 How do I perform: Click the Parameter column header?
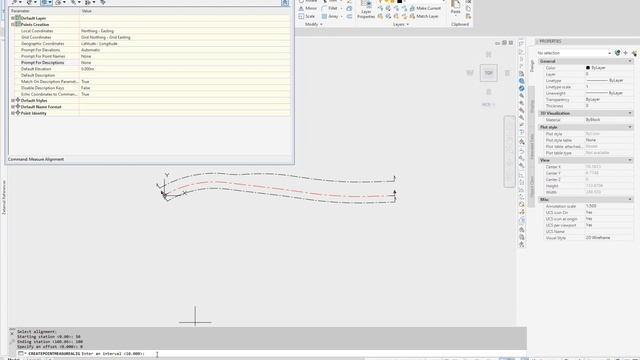coord(44,11)
